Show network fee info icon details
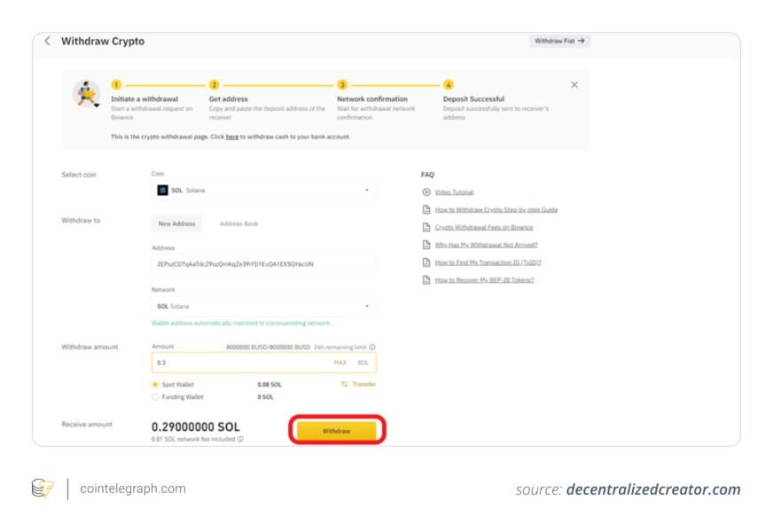This screenshot has width=773, height=532. point(240,439)
